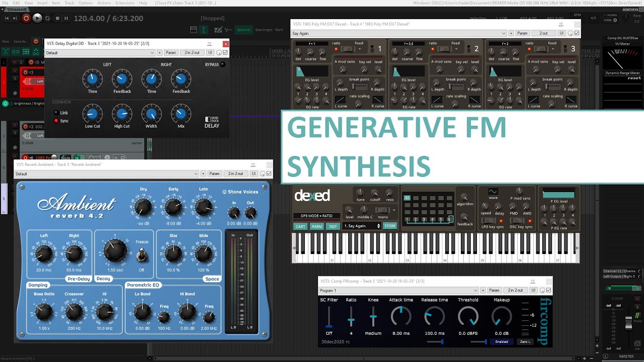Click the Dry knob on Ambient reverb
644x362 pixels.
(143, 207)
